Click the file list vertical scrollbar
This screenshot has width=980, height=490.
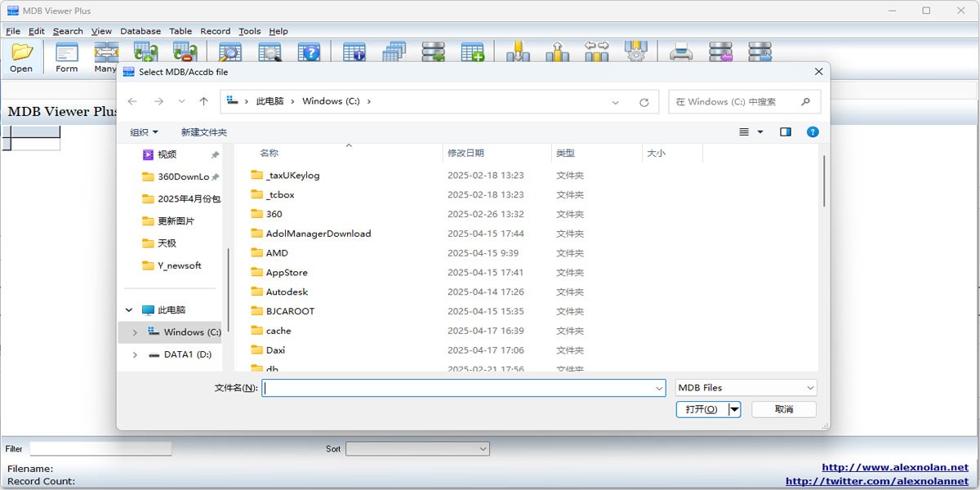click(x=824, y=181)
